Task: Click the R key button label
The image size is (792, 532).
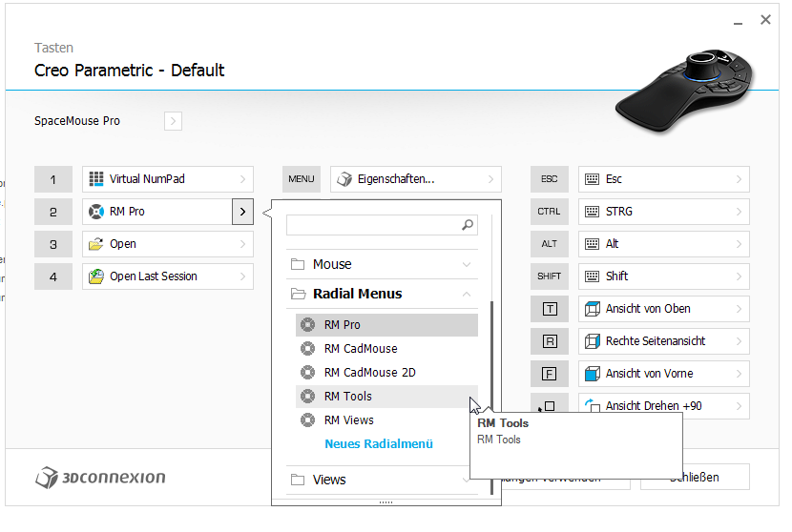Action: pyautogui.click(x=550, y=341)
